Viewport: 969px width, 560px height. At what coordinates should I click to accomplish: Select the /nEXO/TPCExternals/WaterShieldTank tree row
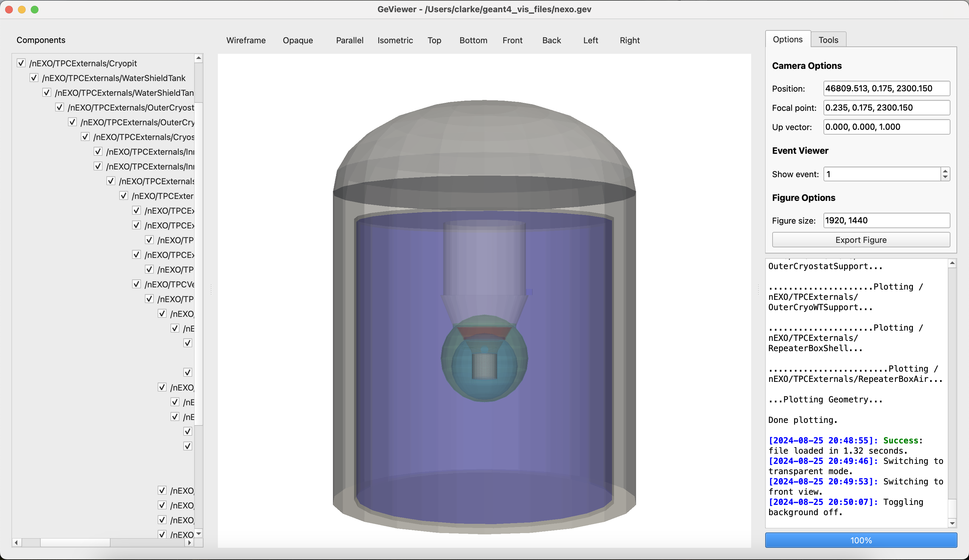[114, 78]
